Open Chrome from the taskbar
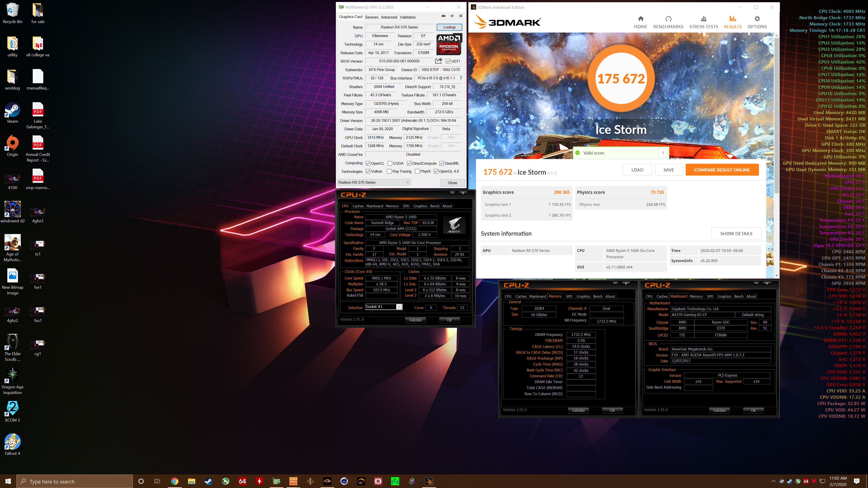868x488 pixels. (175, 481)
